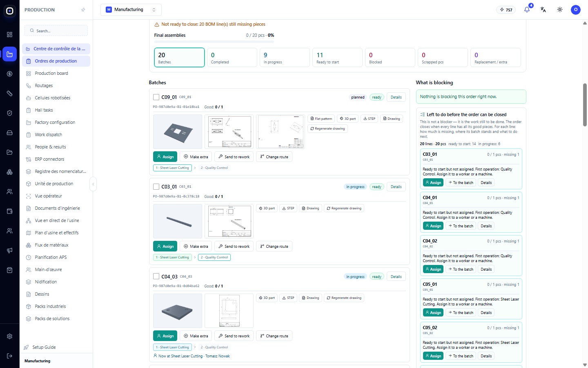Open the dashboard grid icon in left rail
Viewport: 588px width, 368px height.
[x=10, y=35]
